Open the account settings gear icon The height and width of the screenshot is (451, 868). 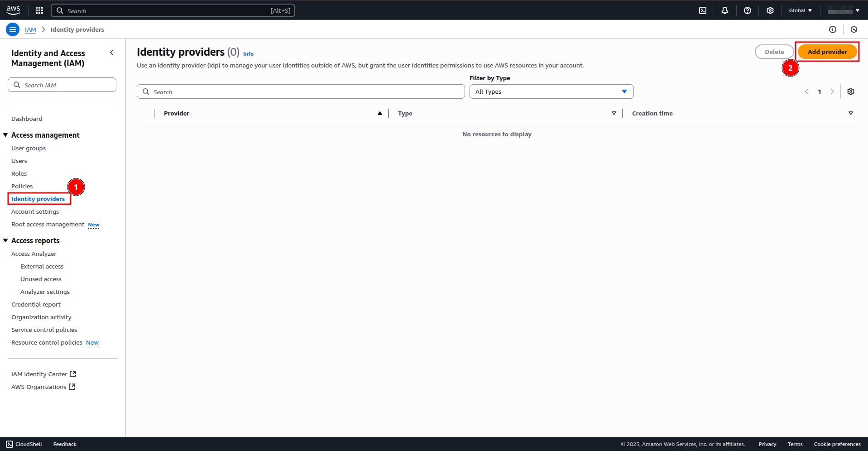click(770, 10)
